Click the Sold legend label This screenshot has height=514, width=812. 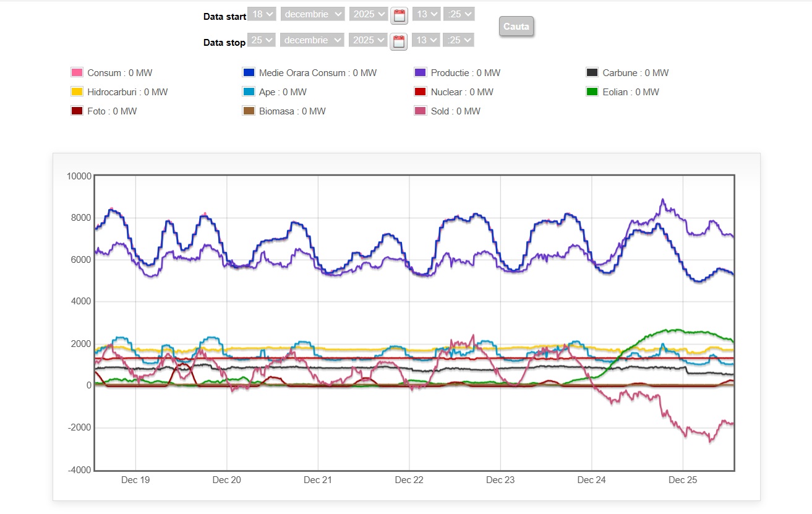coord(455,111)
